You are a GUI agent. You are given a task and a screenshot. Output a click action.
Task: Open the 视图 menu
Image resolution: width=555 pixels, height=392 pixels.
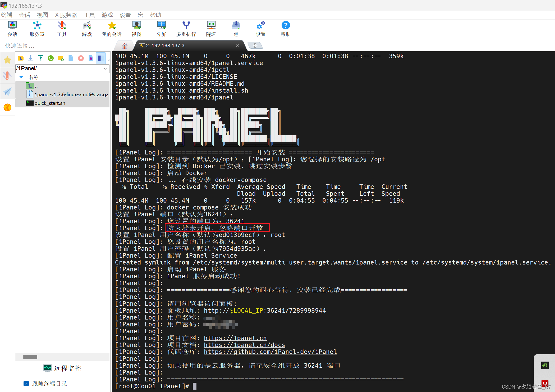[x=43, y=15]
